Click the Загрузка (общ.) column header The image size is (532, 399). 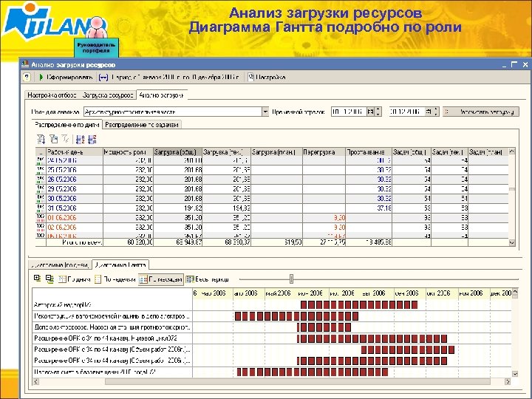tap(178, 152)
